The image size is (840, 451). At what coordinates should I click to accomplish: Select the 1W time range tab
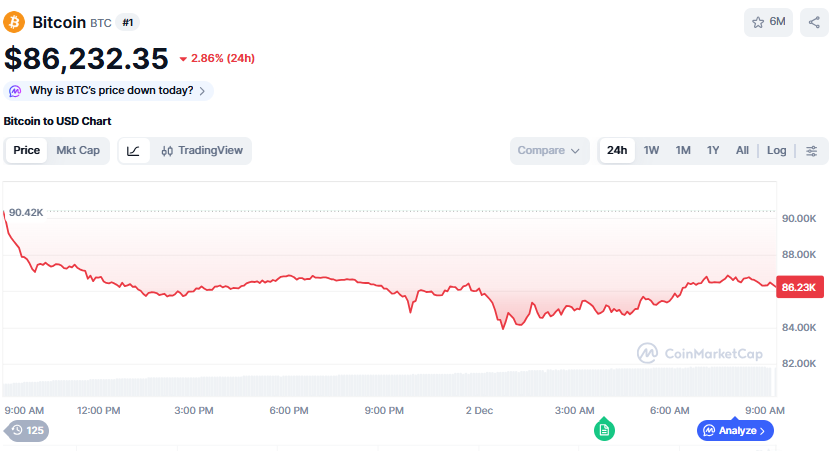[x=651, y=151]
